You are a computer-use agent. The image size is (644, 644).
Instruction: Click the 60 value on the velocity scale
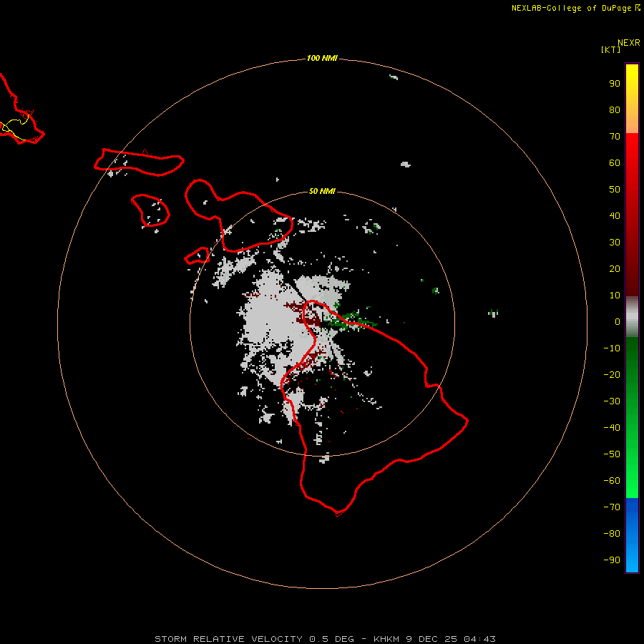615,163
